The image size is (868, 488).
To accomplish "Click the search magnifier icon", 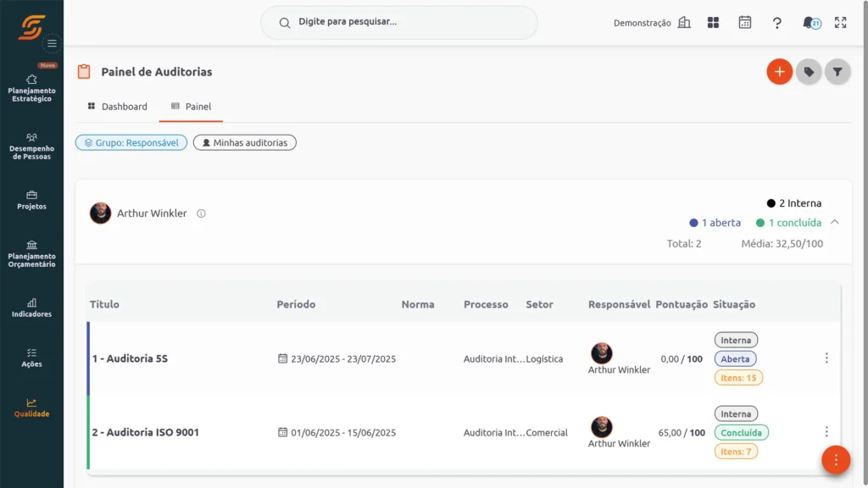I will coord(285,23).
